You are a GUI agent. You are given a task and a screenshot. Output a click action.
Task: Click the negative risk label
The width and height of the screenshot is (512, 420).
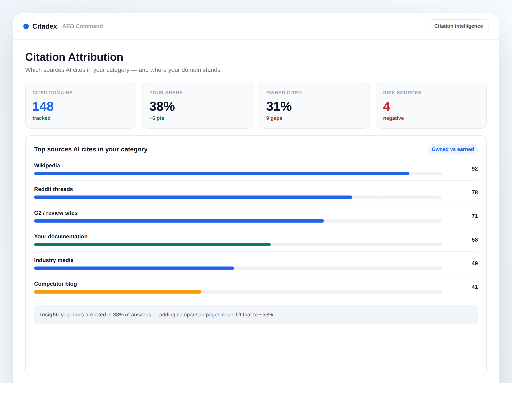393,118
